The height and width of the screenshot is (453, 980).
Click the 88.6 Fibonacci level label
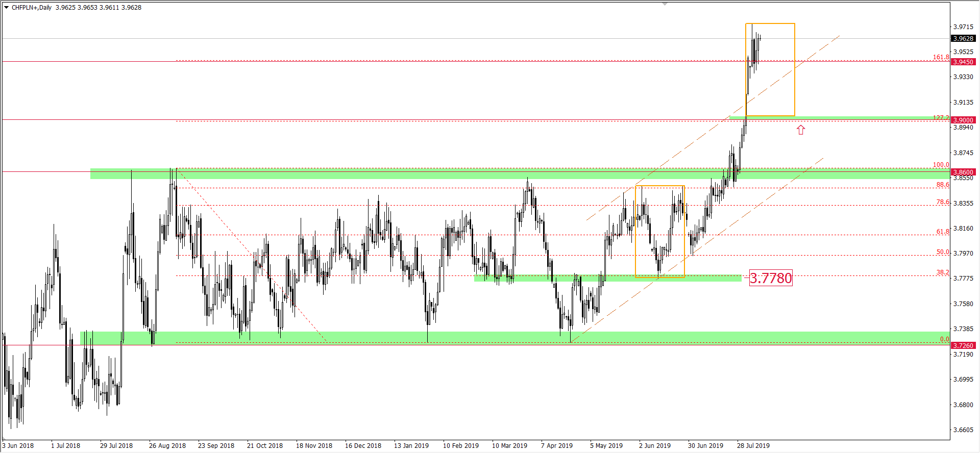tap(942, 185)
